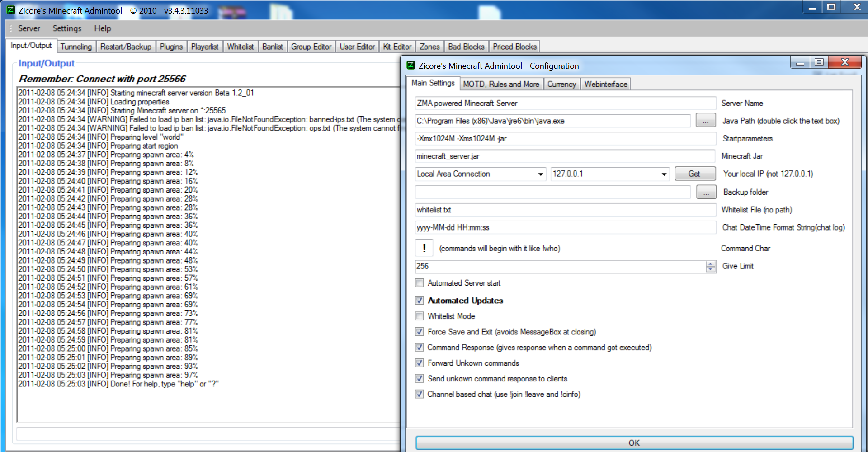Image resolution: width=868 pixels, height=452 pixels.
Task: Switch to Bad Blocks tab
Action: tap(466, 47)
